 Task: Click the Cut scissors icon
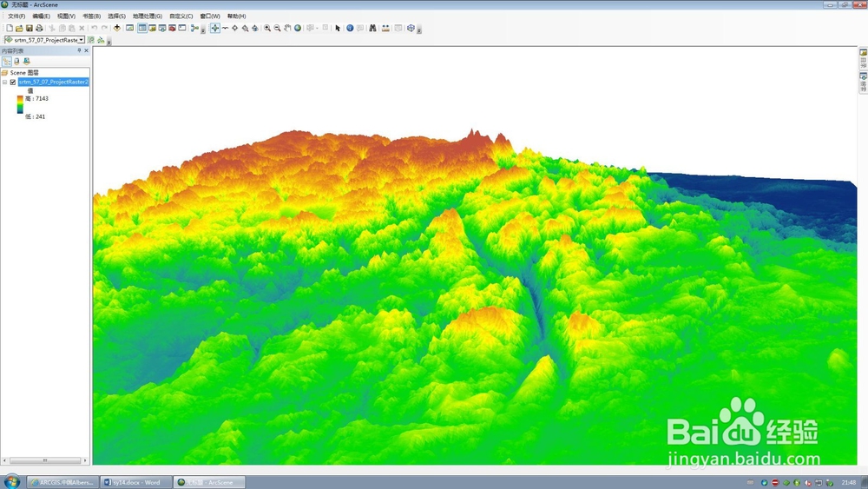(x=51, y=28)
